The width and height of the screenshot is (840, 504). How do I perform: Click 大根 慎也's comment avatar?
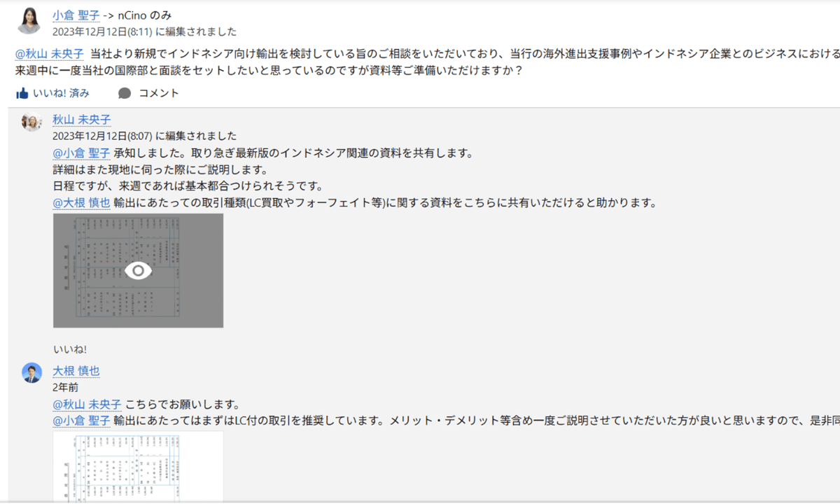31,372
